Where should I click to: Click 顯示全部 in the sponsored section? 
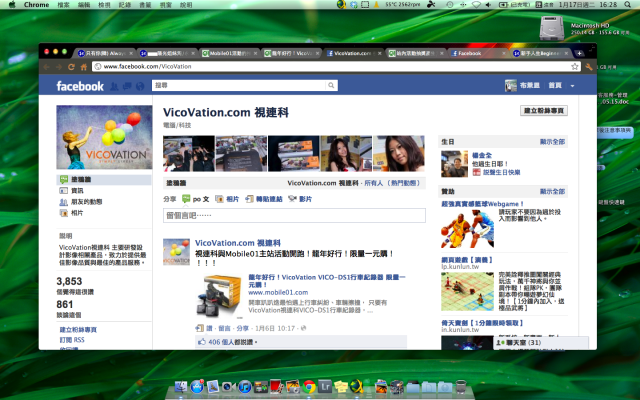click(552, 191)
